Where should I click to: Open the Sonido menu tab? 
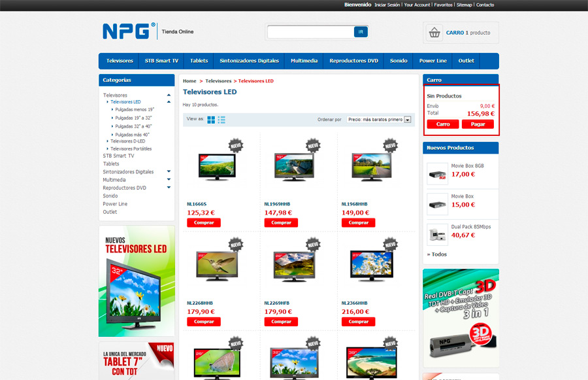pos(399,61)
